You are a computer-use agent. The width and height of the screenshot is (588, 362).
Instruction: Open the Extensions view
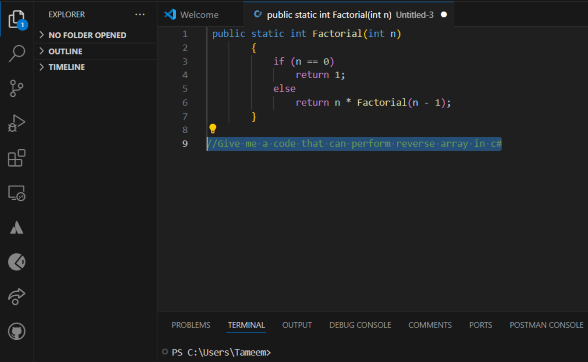pos(16,158)
